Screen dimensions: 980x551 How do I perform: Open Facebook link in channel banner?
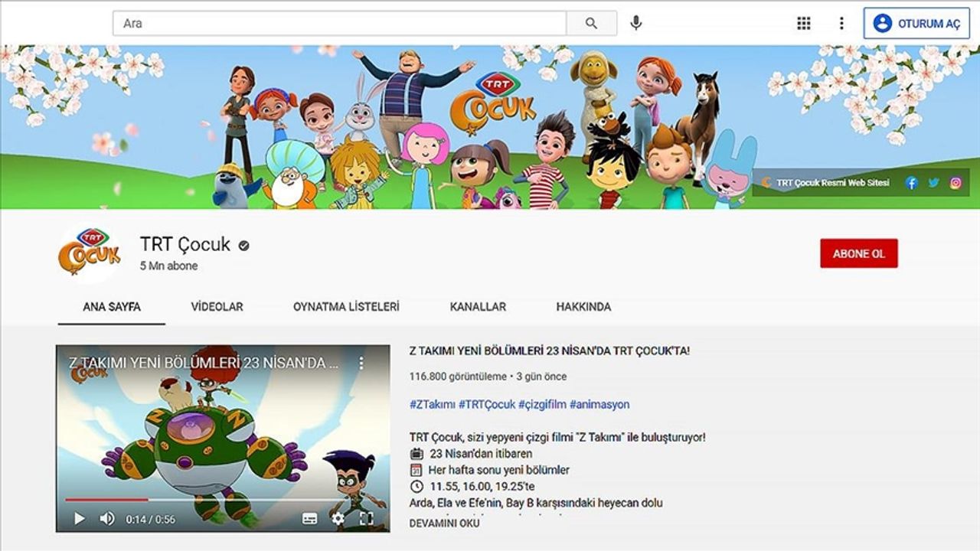[911, 183]
